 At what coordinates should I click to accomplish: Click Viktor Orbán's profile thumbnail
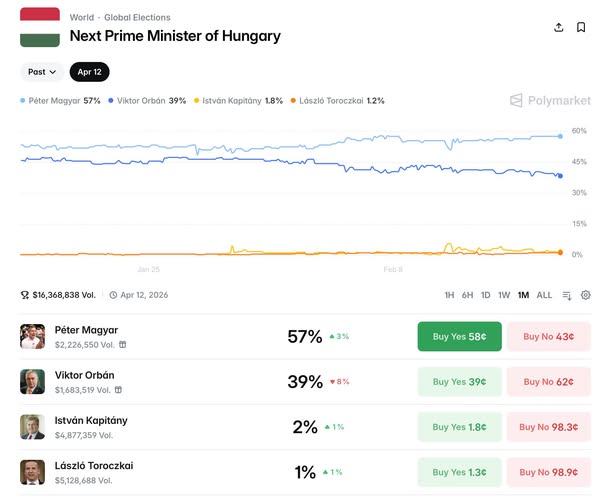pyautogui.click(x=33, y=382)
